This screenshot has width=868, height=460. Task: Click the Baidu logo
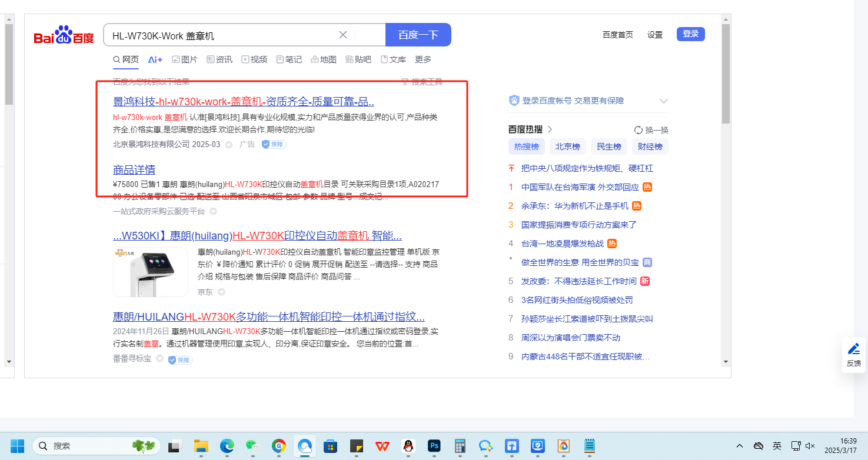click(x=64, y=36)
